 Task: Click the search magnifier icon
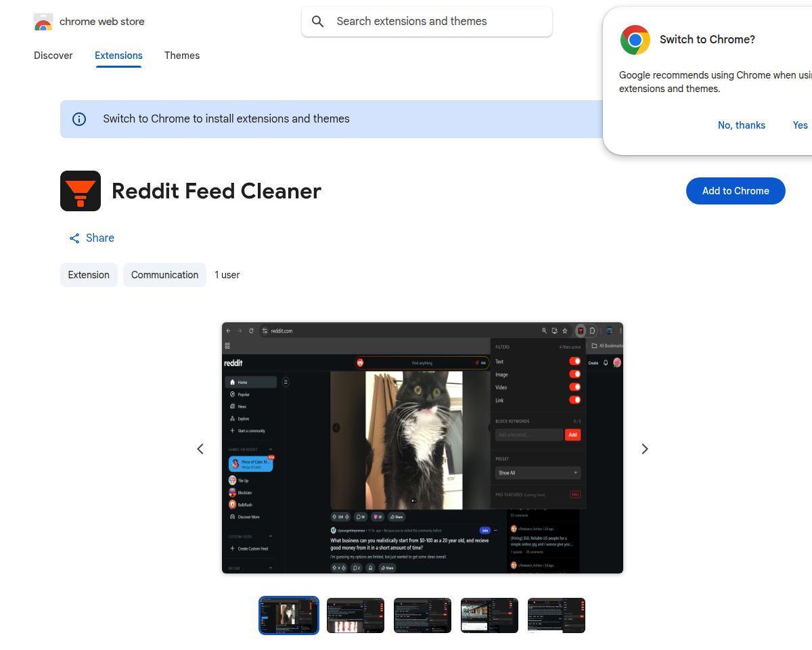(317, 22)
